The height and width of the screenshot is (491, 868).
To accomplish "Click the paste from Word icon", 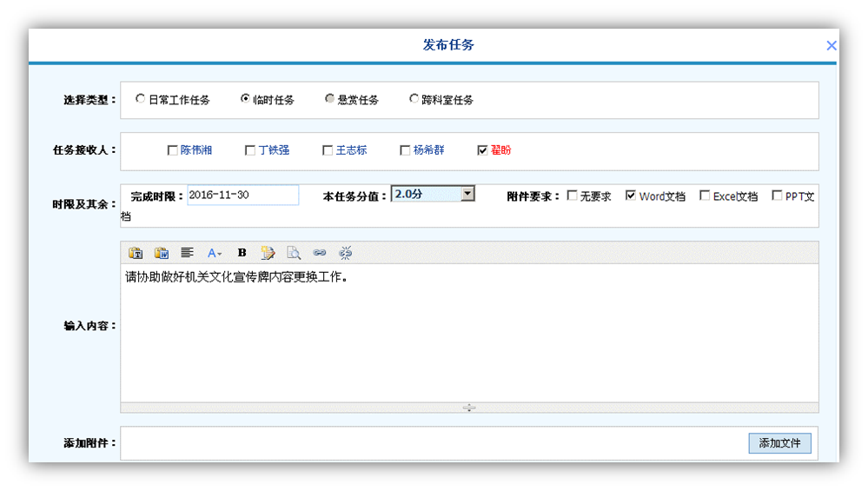I will 161,253.
